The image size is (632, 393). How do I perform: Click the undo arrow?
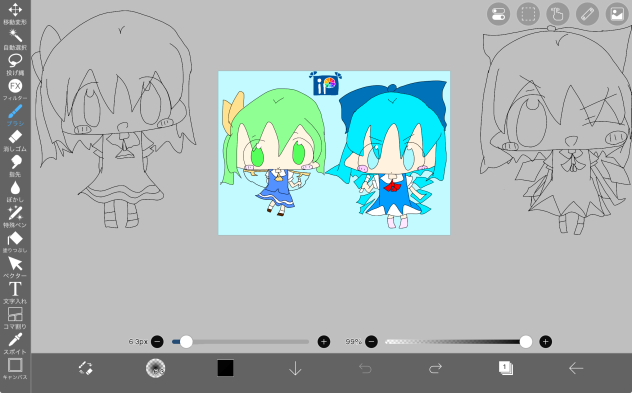(365, 368)
